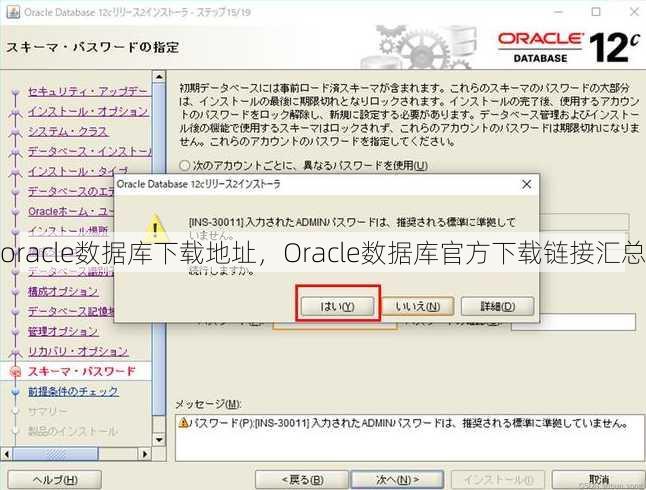
Task: Click the スキーマ・パスワード step marker icon
Action: tap(15, 372)
